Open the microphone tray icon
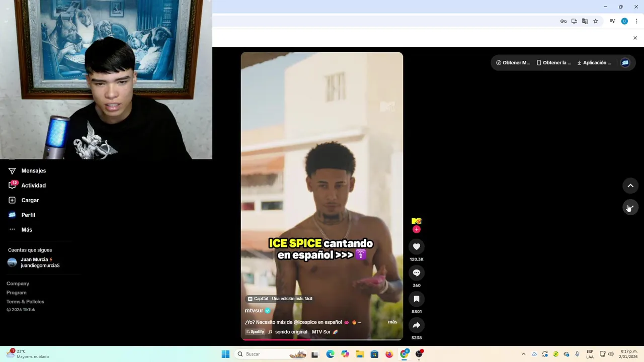The width and height of the screenshot is (644, 362). click(x=577, y=354)
